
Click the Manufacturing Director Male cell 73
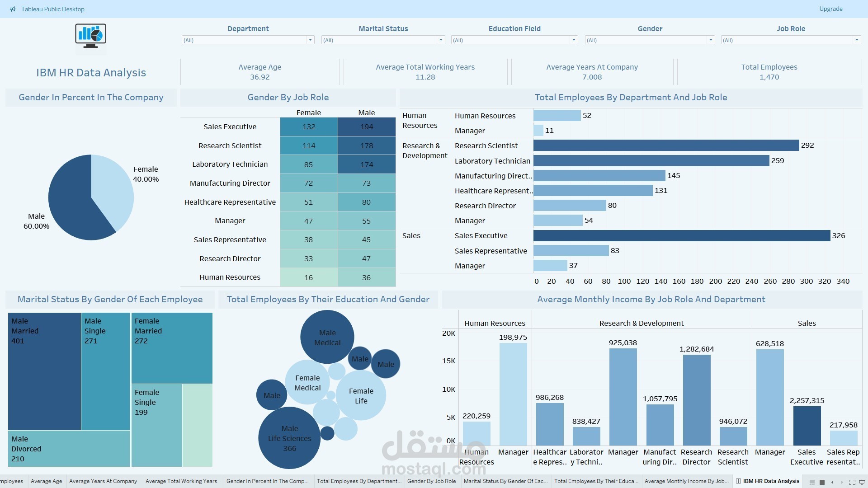pyautogui.click(x=367, y=183)
